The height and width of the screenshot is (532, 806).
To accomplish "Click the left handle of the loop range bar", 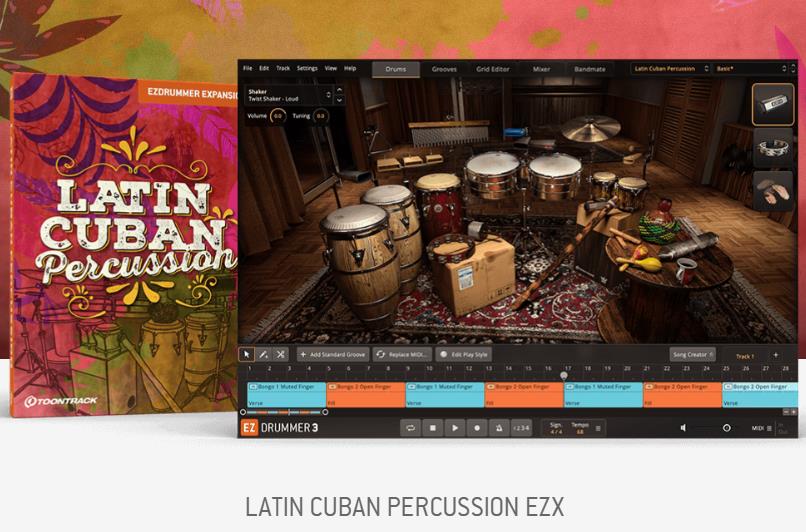I will (243, 412).
